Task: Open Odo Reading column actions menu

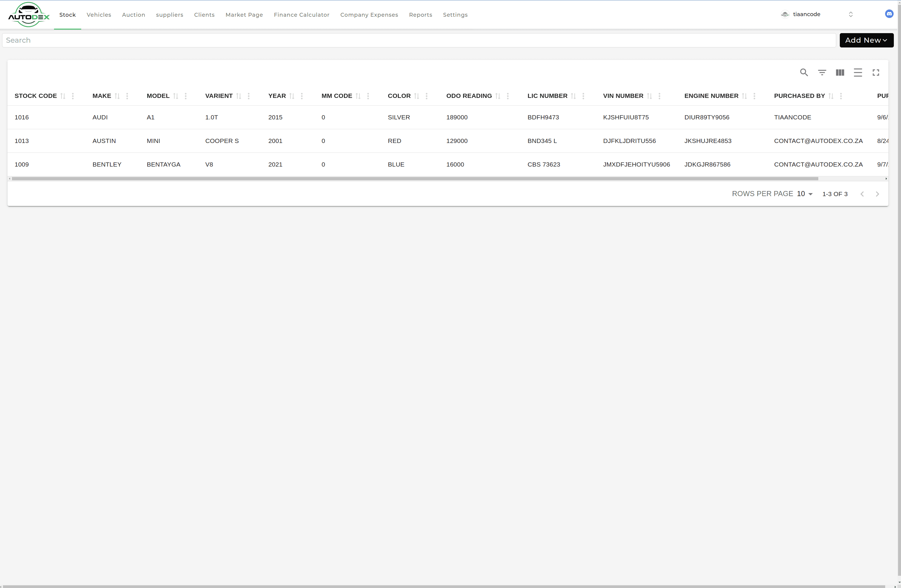Action: [x=508, y=96]
